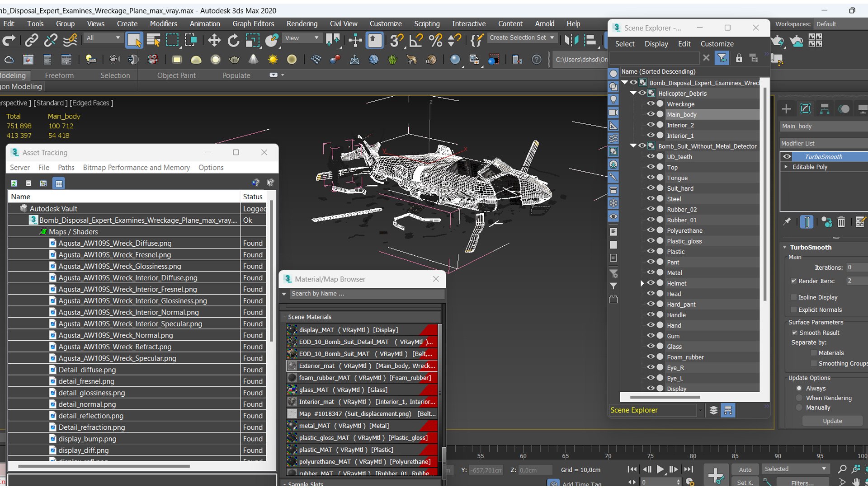Toggle visibility of Helmet object
This screenshot has height=488, width=868.
651,283
